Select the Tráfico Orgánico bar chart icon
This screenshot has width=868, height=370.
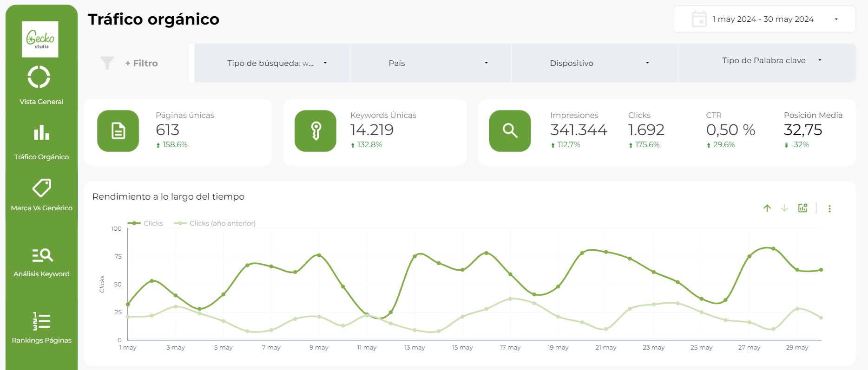tap(41, 132)
